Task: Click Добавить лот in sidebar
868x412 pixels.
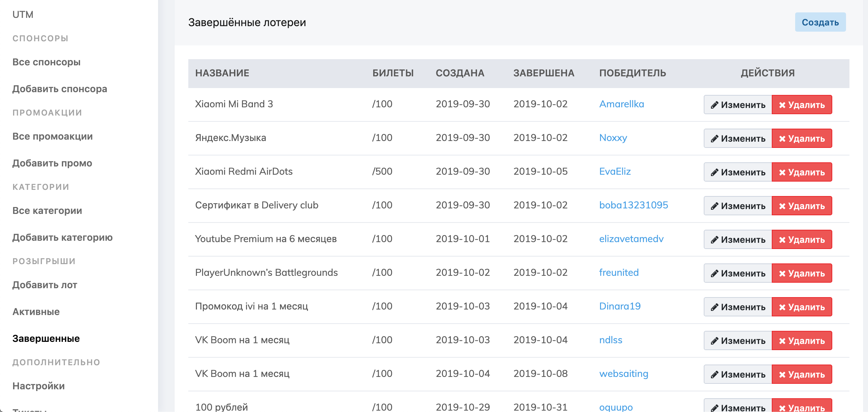Action: [45, 285]
